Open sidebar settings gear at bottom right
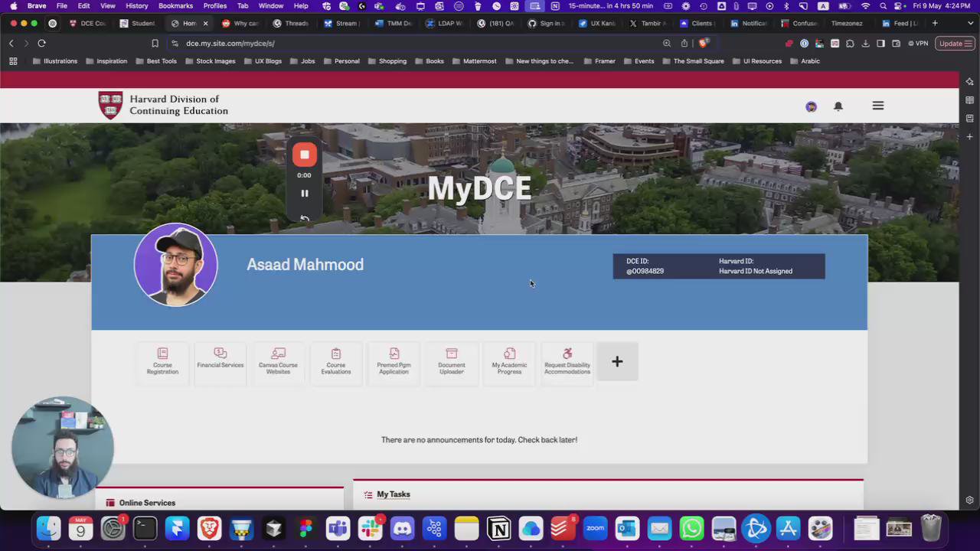This screenshot has width=980, height=551. click(x=969, y=500)
